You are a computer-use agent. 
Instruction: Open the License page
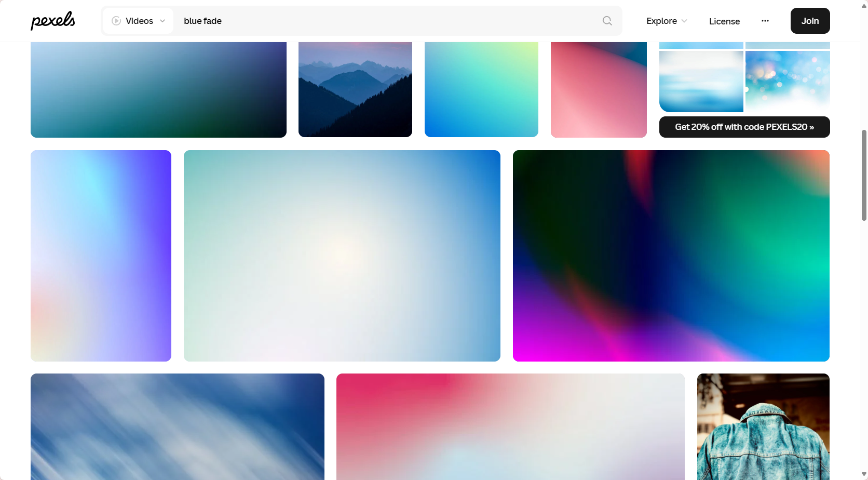click(724, 21)
